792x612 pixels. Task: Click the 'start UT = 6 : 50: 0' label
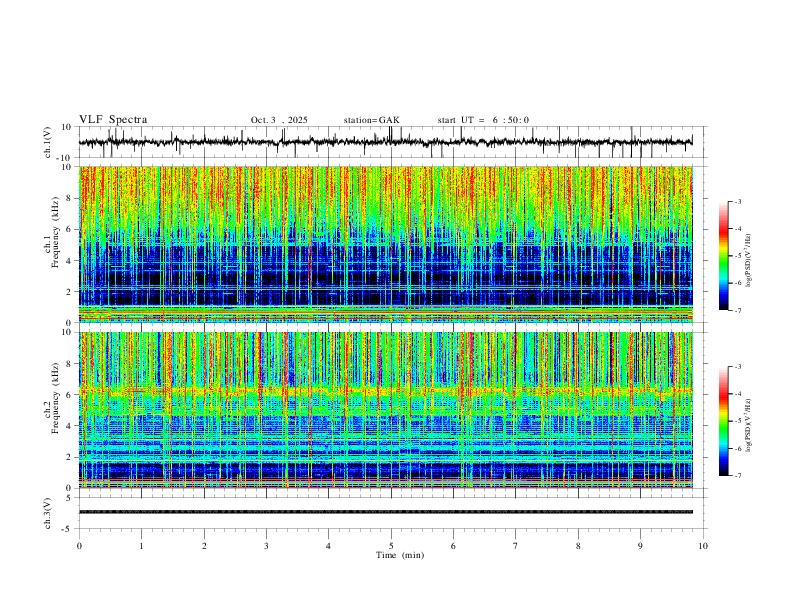[x=483, y=120]
